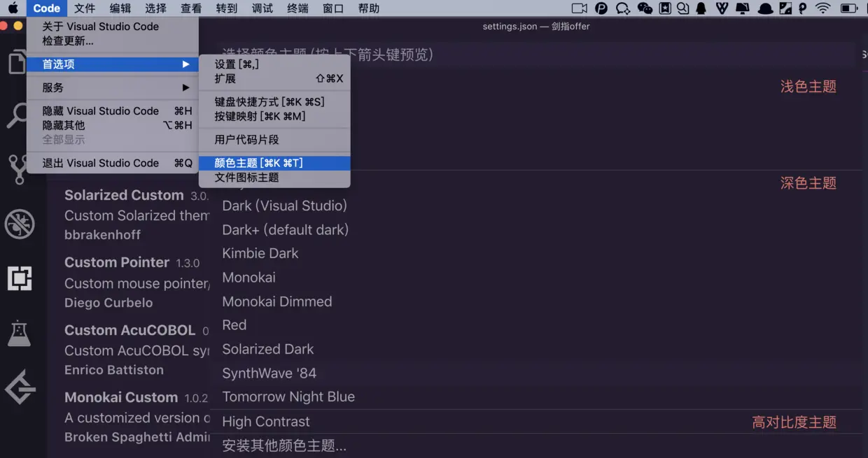The image size is (868, 458).
Task: Open the 编辑 menu
Action: click(120, 8)
